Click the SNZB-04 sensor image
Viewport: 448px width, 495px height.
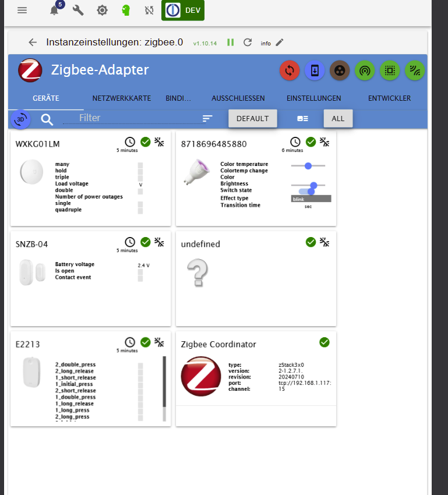32,272
